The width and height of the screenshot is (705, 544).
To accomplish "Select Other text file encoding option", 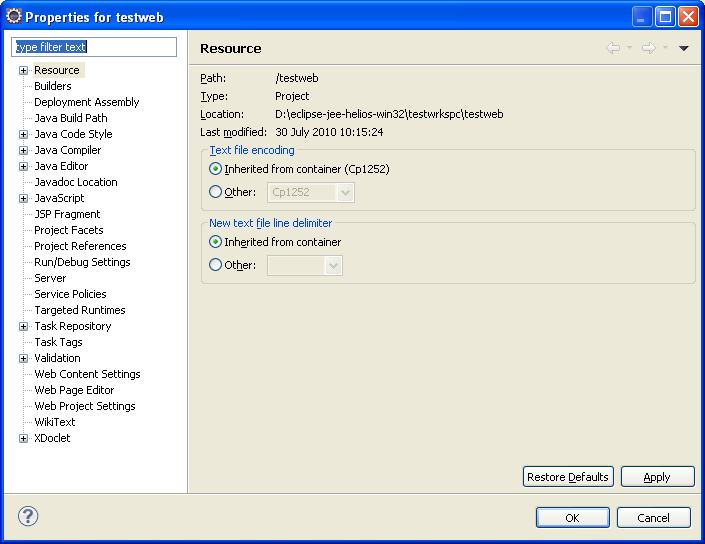I will 216,192.
